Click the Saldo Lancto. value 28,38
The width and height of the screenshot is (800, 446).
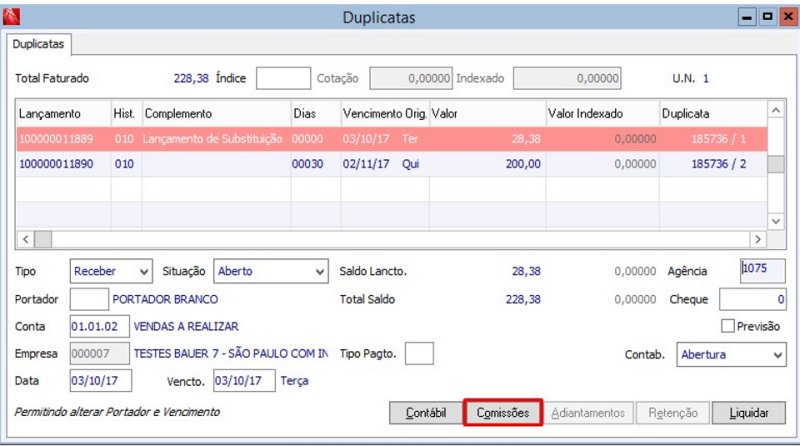pos(526,271)
